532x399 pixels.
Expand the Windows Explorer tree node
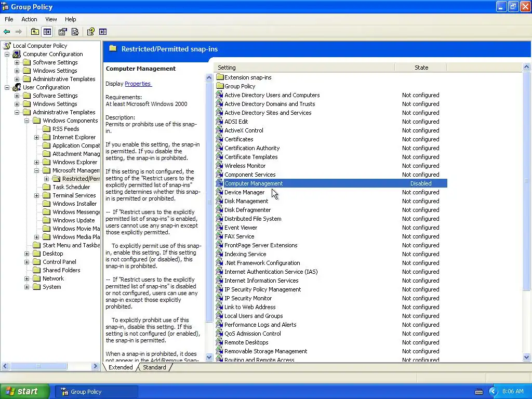(x=36, y=162)
